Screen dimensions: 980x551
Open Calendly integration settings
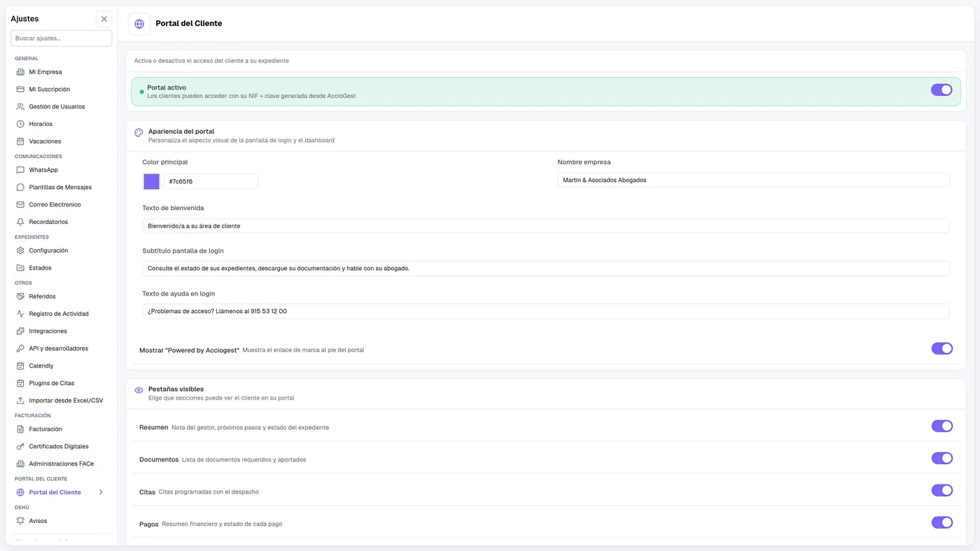[41, 366]
